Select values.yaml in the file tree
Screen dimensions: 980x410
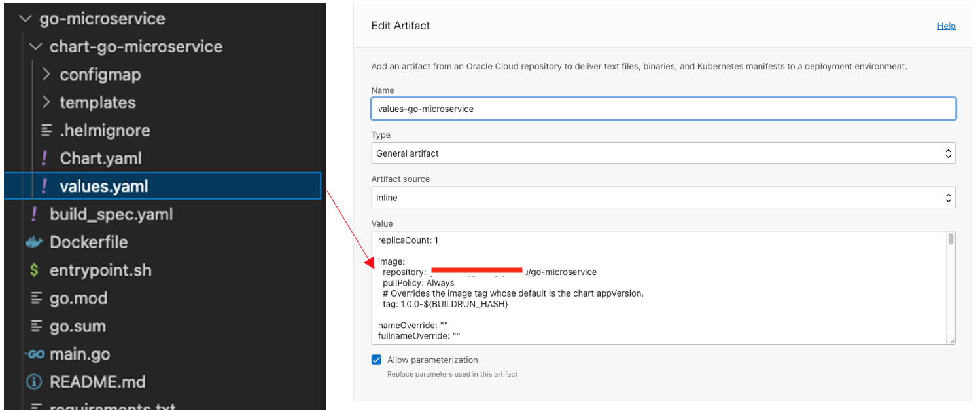coord(103,187)
